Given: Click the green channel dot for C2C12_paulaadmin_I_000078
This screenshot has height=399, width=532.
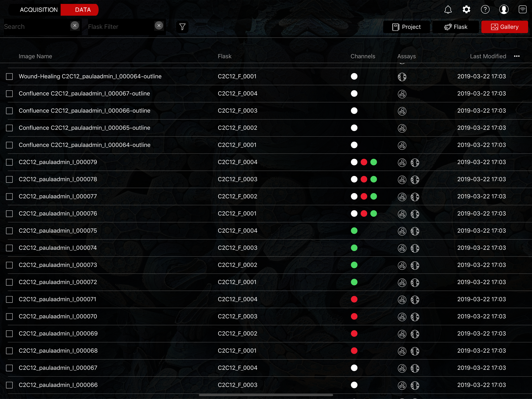Looking at the screenshot, I should click(373, 179).
